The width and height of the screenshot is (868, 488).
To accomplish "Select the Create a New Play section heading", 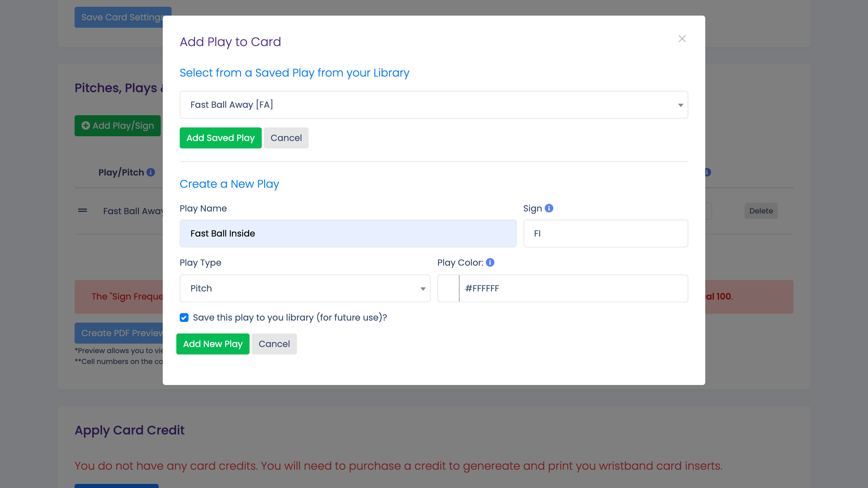I will point(229,184).
